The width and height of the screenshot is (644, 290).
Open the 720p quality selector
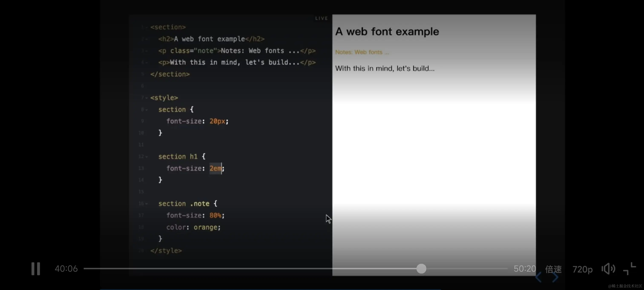point(583,270)
